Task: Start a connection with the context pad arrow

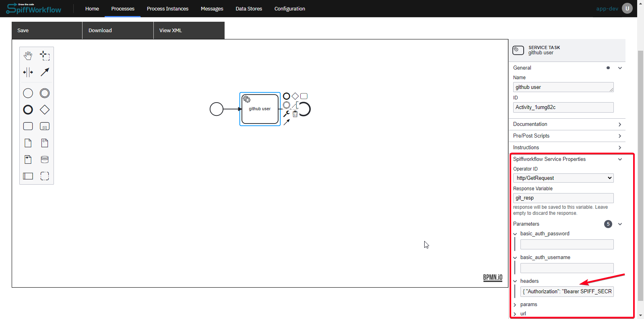Action: click(287, 122)
